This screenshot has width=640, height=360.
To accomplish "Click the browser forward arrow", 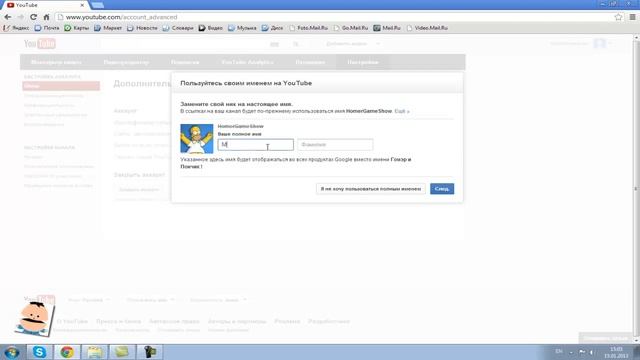I will (x=20, y=17).
